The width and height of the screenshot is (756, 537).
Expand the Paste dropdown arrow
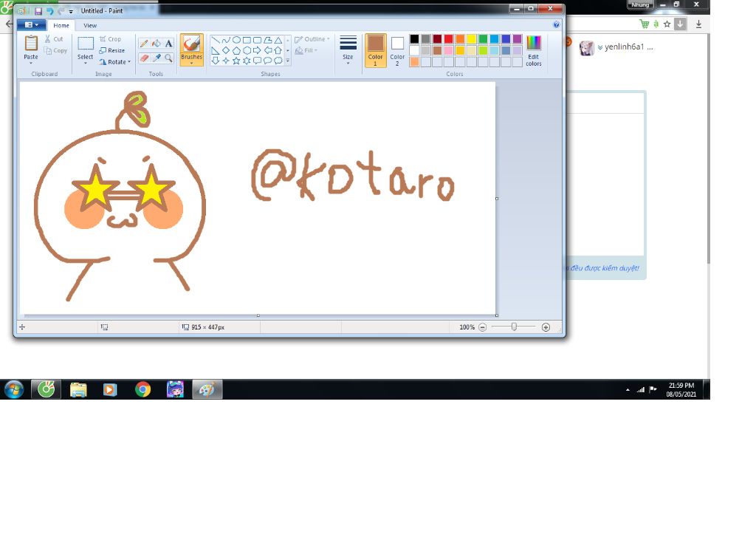[x=31, y=64]
